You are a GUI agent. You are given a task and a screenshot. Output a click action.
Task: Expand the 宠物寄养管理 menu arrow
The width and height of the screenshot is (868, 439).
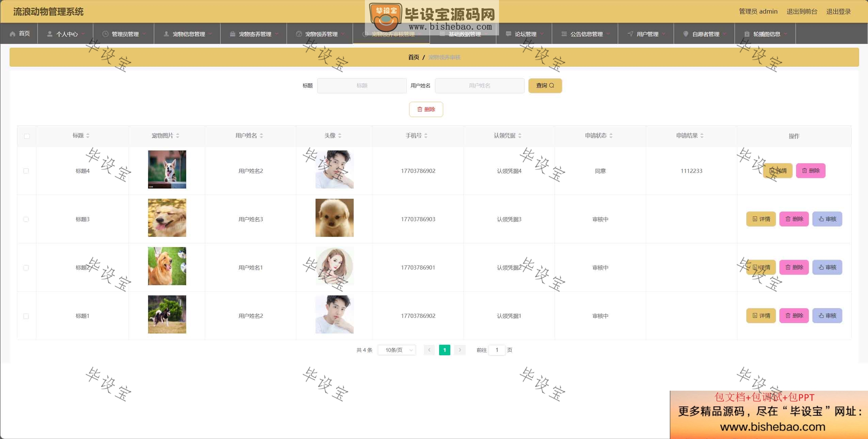[277, 34]
